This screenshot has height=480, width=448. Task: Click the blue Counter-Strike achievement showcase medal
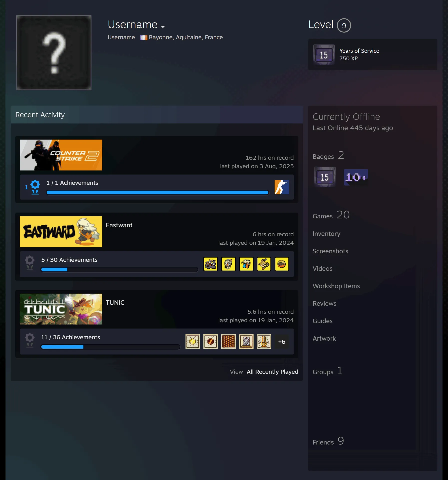click(35, 187)
